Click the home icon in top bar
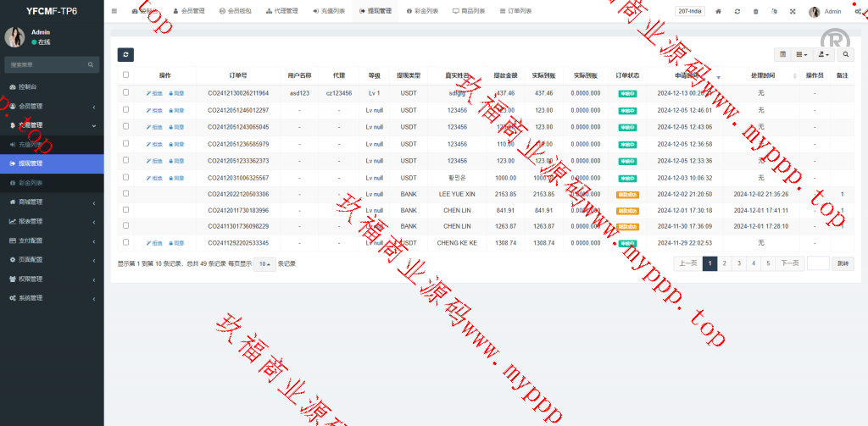This screenshot has width=868, height=426. point(718,12)
